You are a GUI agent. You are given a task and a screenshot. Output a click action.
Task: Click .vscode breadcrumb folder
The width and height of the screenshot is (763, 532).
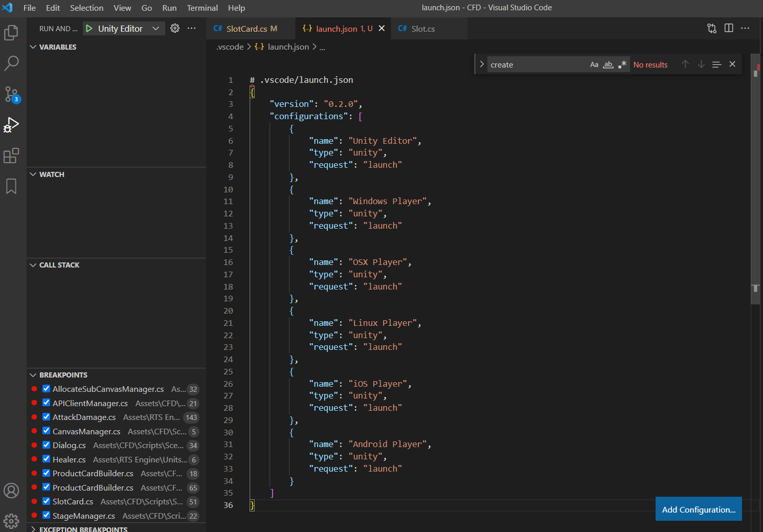230,47
